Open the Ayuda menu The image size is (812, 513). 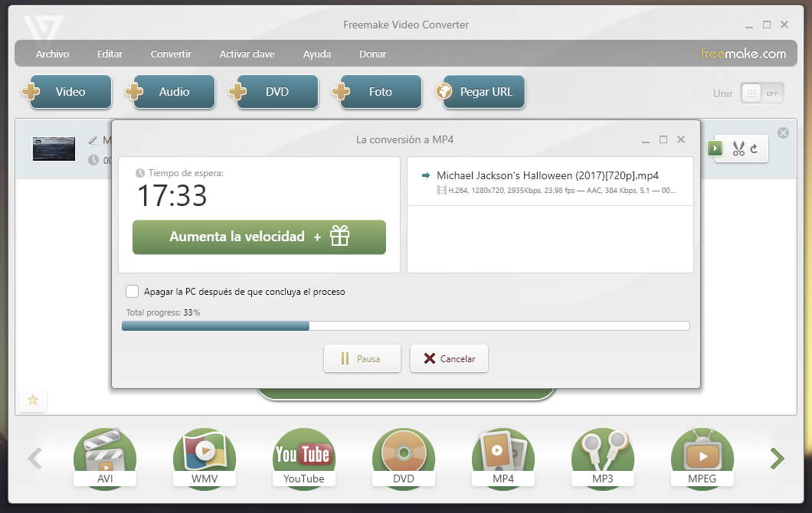coord(317,54)
